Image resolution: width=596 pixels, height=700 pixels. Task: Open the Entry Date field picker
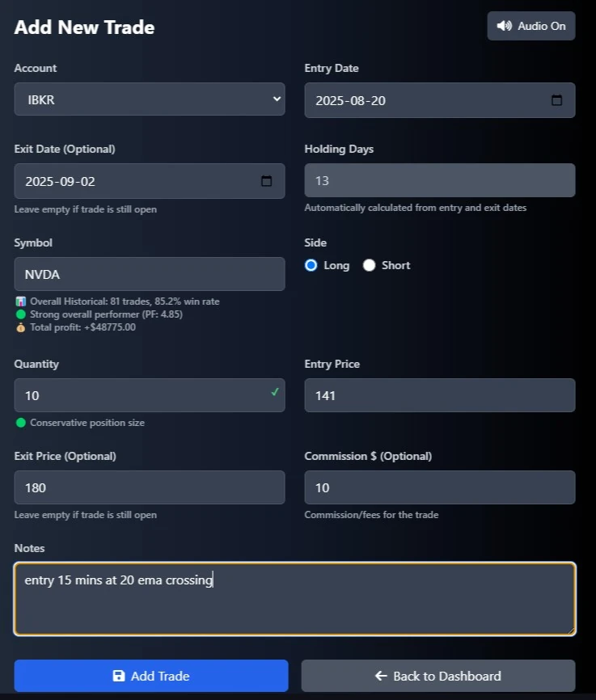tap(440, 100)
